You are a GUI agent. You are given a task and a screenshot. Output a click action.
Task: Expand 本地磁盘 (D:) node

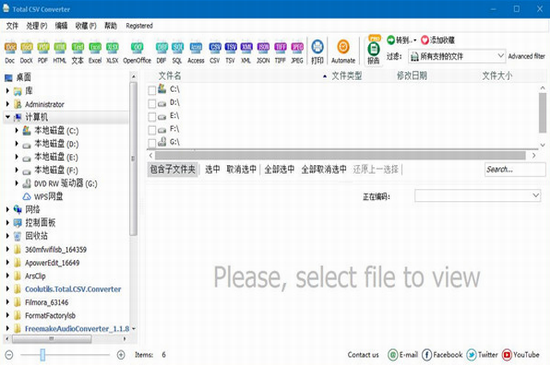[16, 143]
